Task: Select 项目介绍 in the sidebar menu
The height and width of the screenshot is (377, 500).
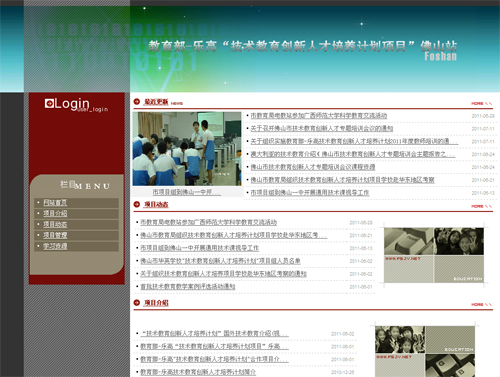Action: 55,214
